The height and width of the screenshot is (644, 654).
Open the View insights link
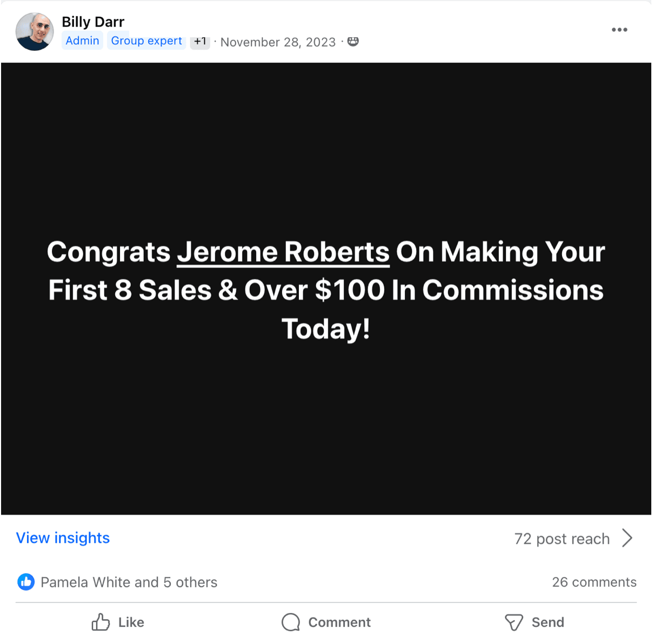pyautogui.click(x=63, y=538)
